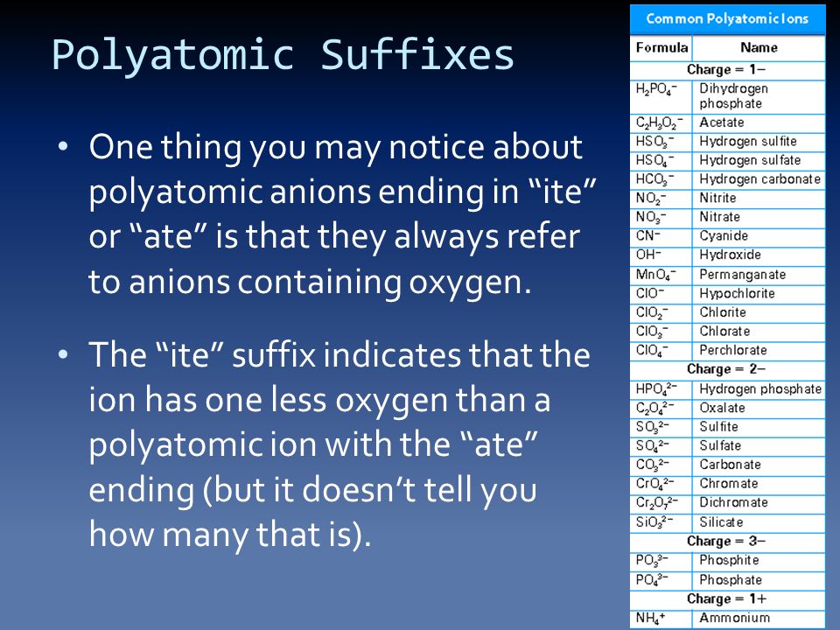Click the bullet starting "The "ite" suffix indicates"
This screenshot has width=840, height=630.
pos(324,444)
